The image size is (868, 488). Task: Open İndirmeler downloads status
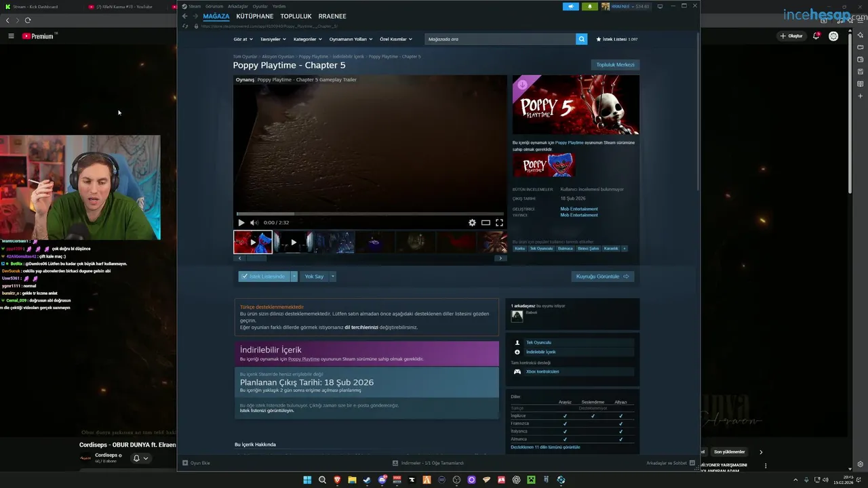(428, 463)
